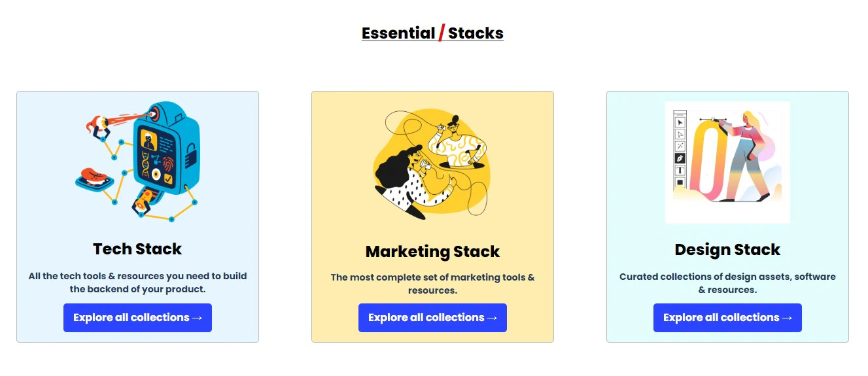Click the Marketing Stack description text

432,284
